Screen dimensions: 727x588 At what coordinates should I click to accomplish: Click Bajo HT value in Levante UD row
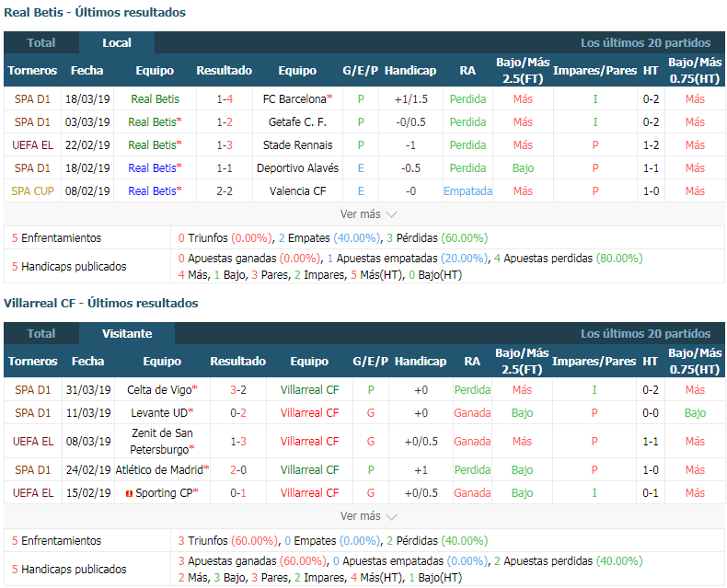(695, 413)
